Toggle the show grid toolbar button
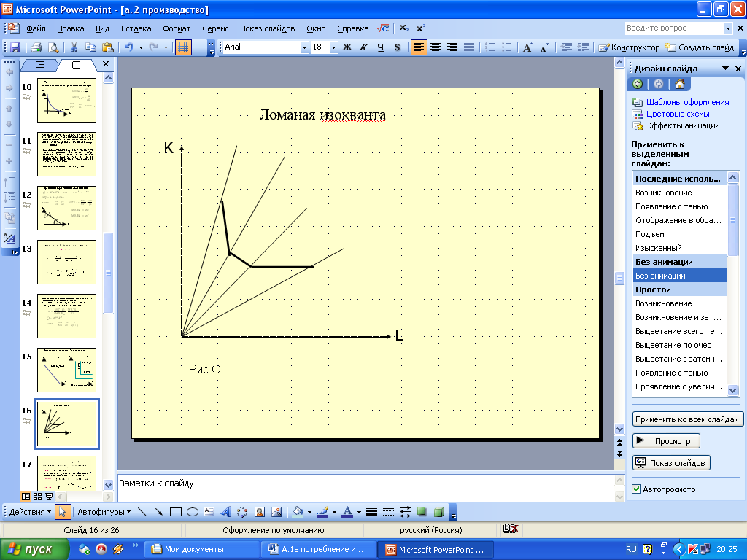The width and height of the screenshot is (747, 560). tap(183, 47)
